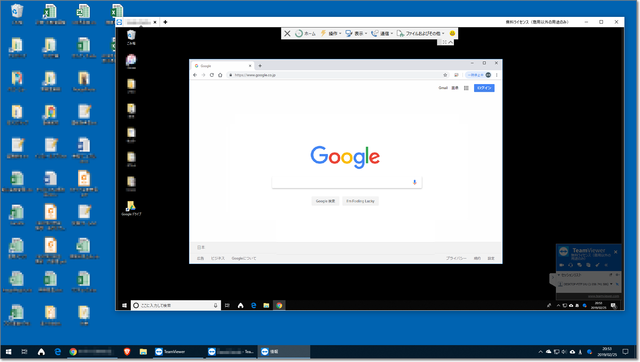Collapse the TeamViewer toolbar with the chevron
Viewport: 640px width, 362px height.
[451, 42]
